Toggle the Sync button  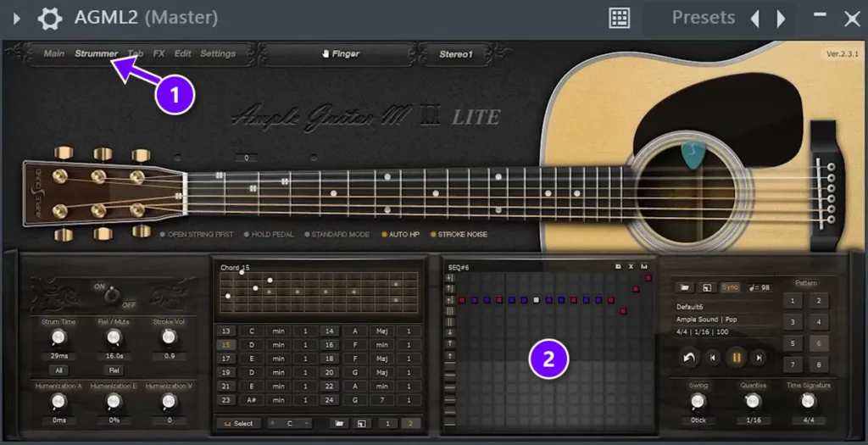pos(730,287)
